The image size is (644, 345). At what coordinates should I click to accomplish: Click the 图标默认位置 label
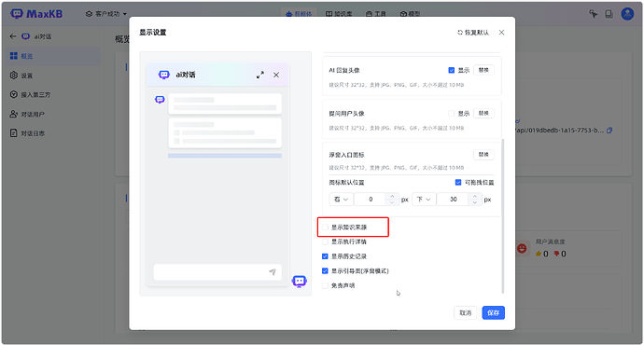click(x=346, y=182)
